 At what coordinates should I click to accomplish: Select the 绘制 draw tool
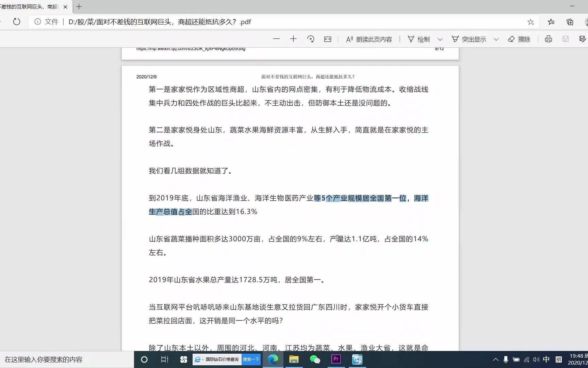tap(419, 39)
